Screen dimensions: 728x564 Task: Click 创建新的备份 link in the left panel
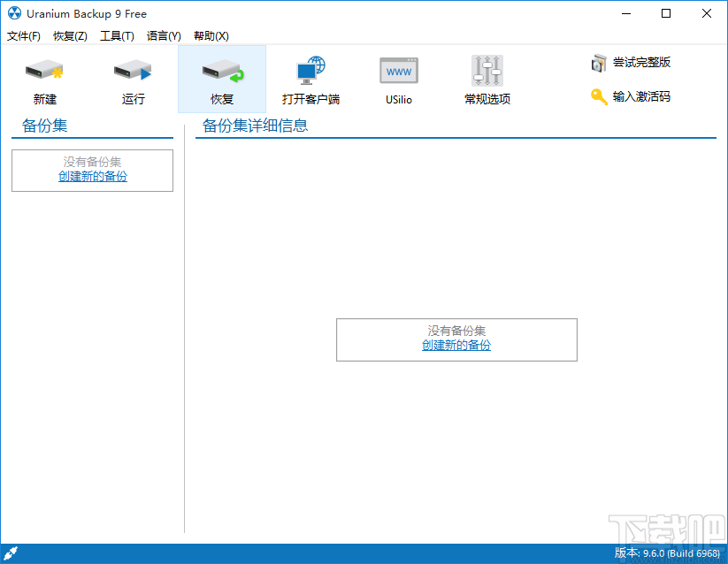point(92,176)
